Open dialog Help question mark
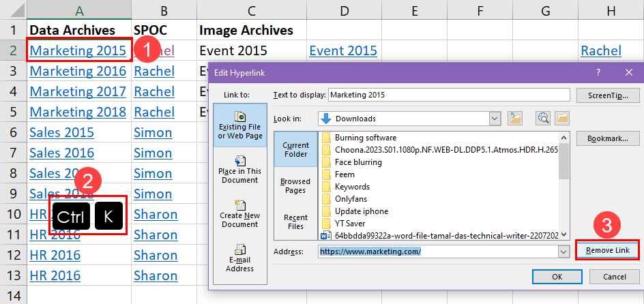644x304 pixels. pos(598,73)
